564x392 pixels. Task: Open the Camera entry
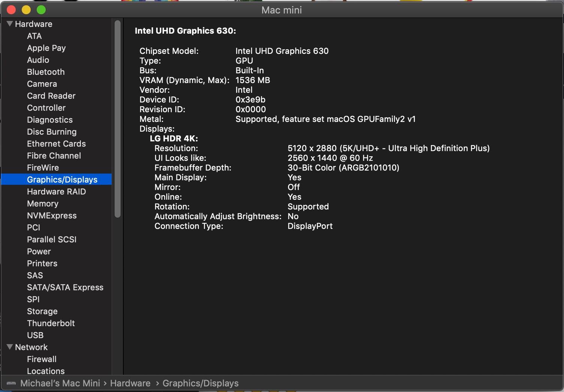click(x=42, y=84)
